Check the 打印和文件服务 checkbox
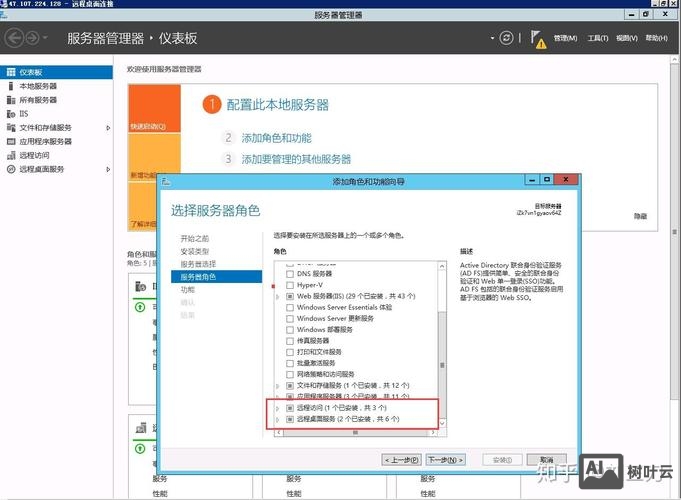Image resolution: width=681 pixels, height=500 pixels. pos(290,352)
